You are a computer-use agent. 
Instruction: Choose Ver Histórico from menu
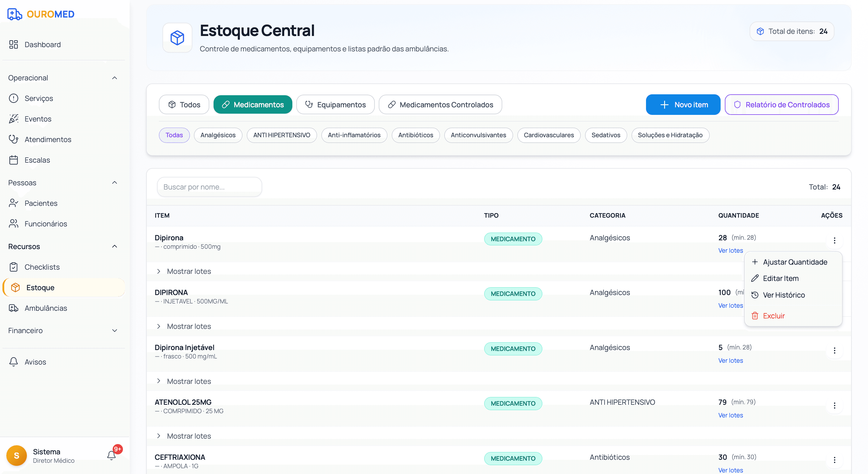pyautogui.click(x=793, y=295)
